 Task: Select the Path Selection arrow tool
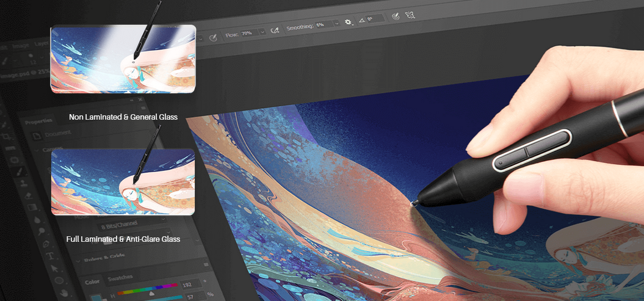[54, 268]
